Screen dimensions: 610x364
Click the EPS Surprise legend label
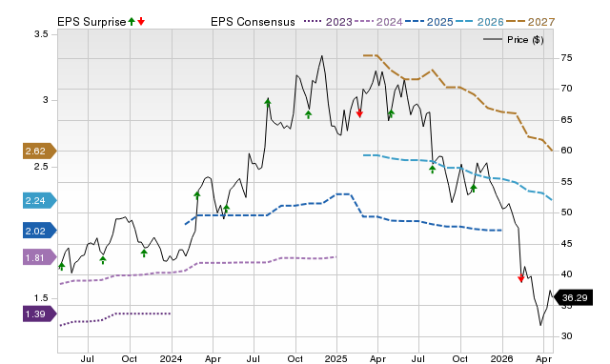(91, 22)
